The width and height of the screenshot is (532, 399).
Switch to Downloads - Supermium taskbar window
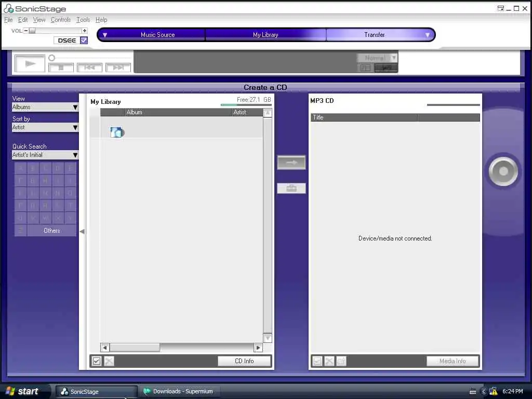(179, 392)
